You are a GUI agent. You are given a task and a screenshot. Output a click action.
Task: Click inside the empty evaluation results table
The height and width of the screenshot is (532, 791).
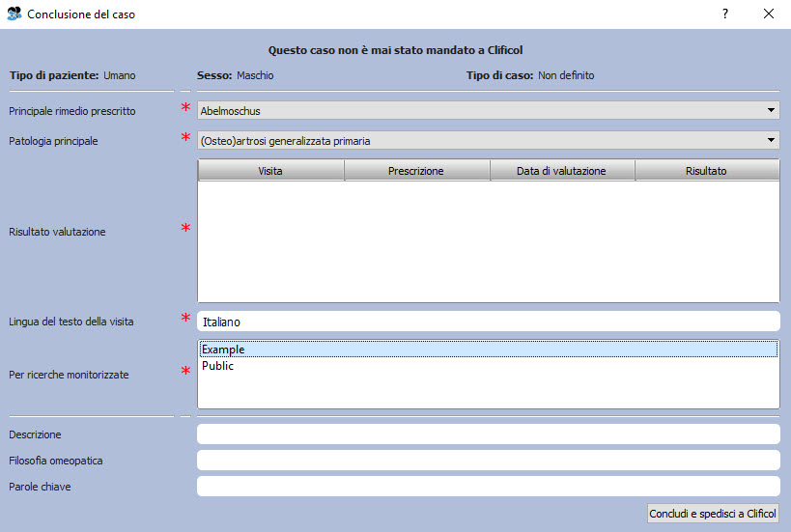click(x=488, y=241)
